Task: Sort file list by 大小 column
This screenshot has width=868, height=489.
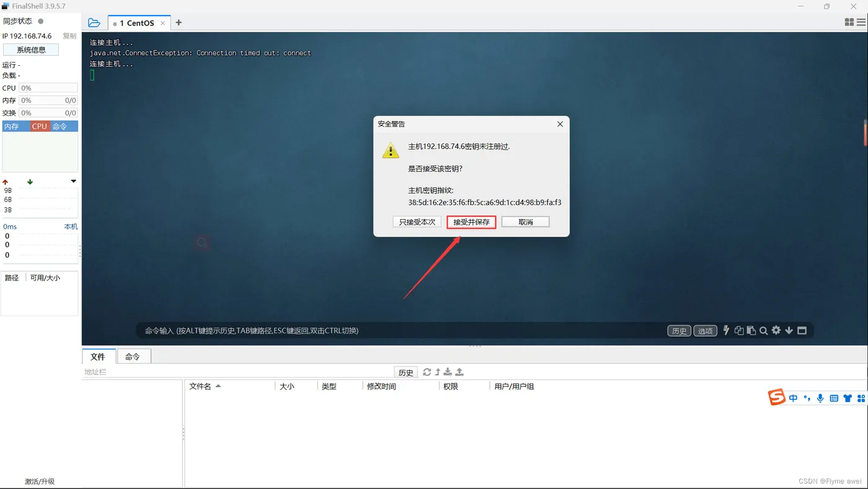Action: tap(296, 386)
